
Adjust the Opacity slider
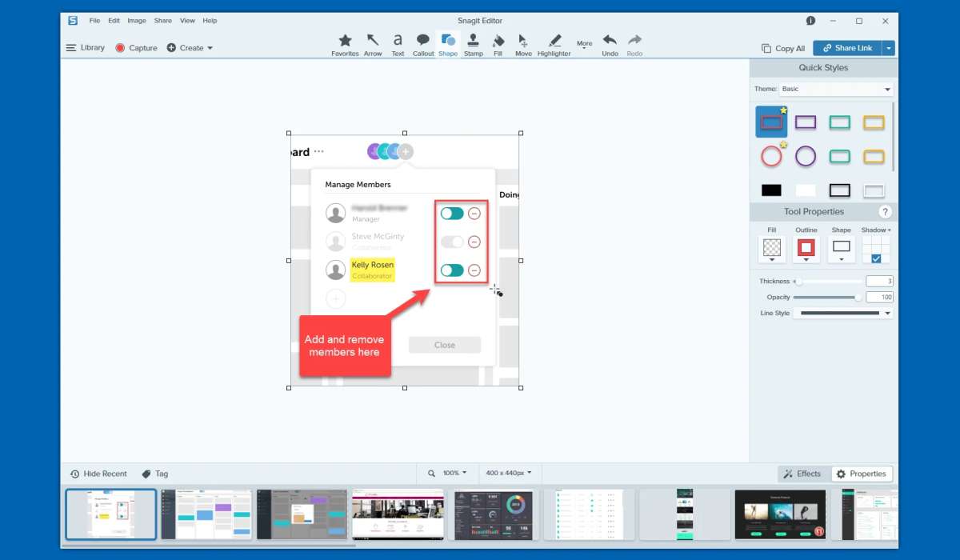[x=858, y=298]
